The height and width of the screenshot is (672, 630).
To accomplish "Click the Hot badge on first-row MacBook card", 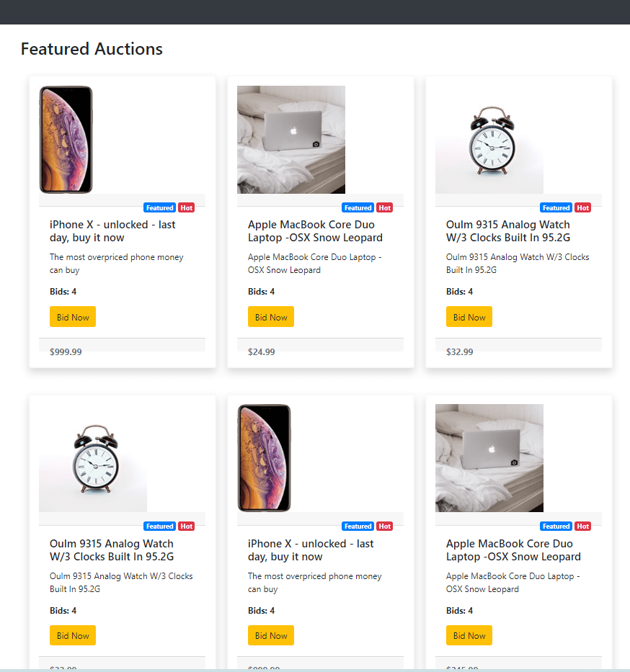I will (x=385, y=208).
